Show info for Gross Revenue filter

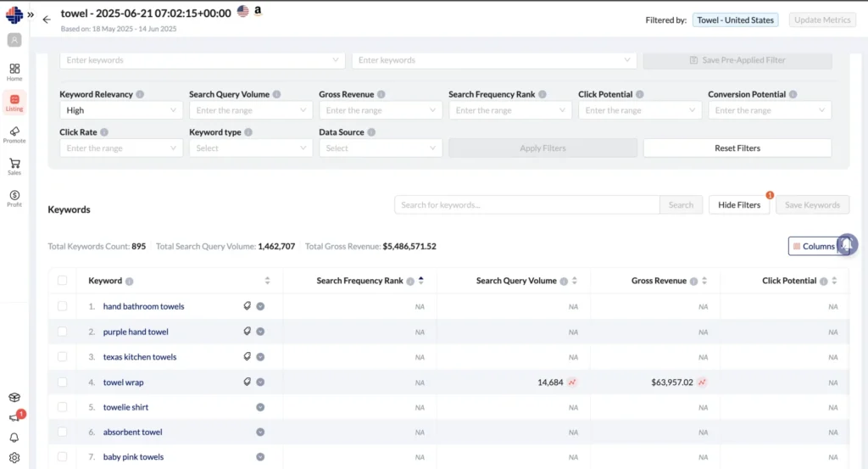(x=381, y=95)
